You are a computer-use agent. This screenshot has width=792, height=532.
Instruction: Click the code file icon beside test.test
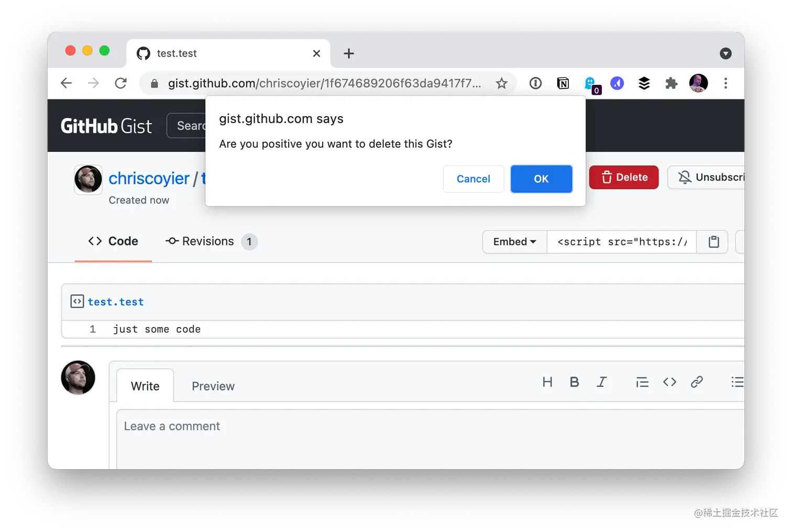[x=77, y=301]
